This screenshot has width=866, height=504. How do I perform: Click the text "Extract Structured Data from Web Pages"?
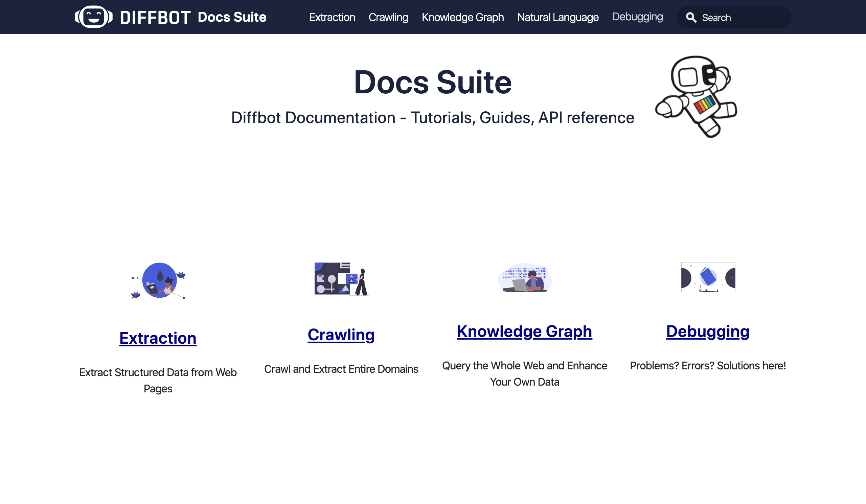click(158, 380)
